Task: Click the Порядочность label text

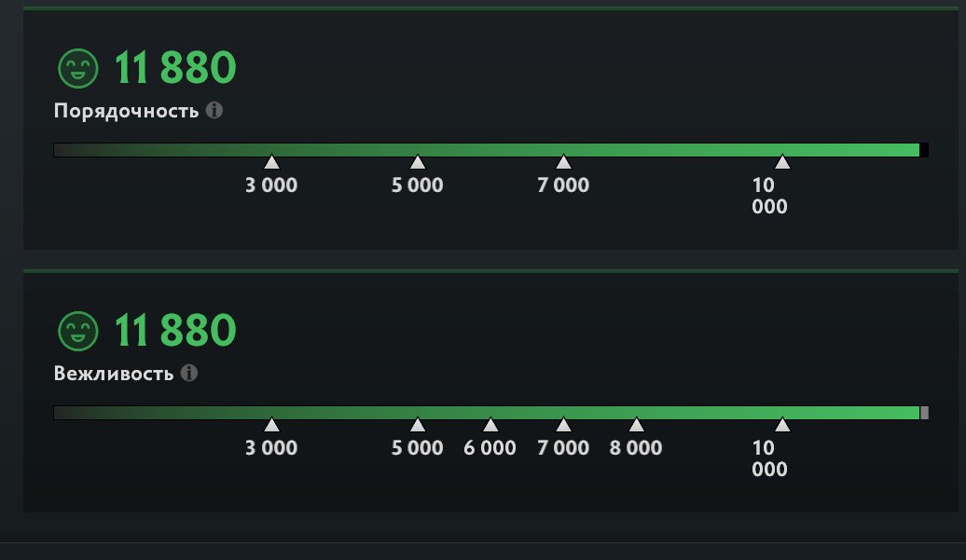Action: point(126,111)
